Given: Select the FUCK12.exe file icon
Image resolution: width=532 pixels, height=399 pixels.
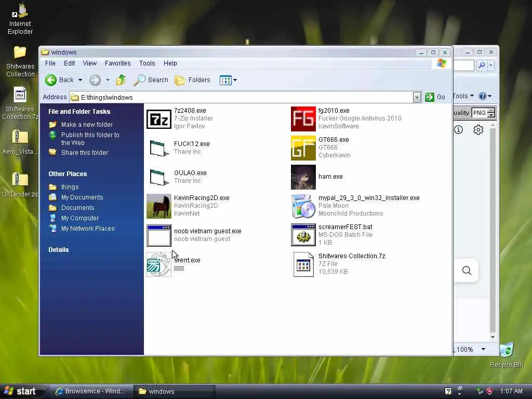Looking at the screenshot, I should click(159, 148).
